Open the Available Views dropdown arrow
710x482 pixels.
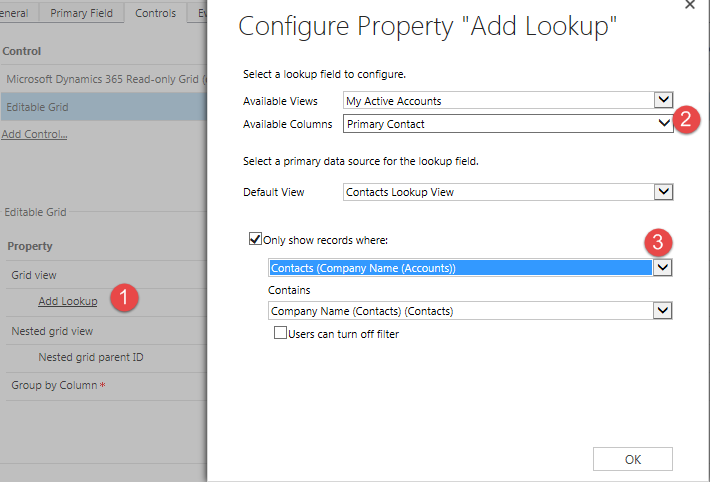(662, 100)
